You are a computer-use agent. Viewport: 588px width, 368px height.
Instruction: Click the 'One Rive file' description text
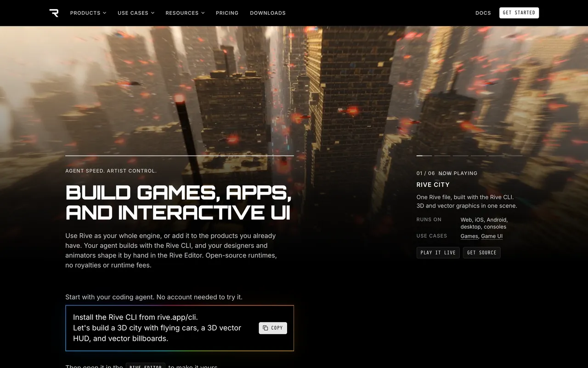[467, 201]
